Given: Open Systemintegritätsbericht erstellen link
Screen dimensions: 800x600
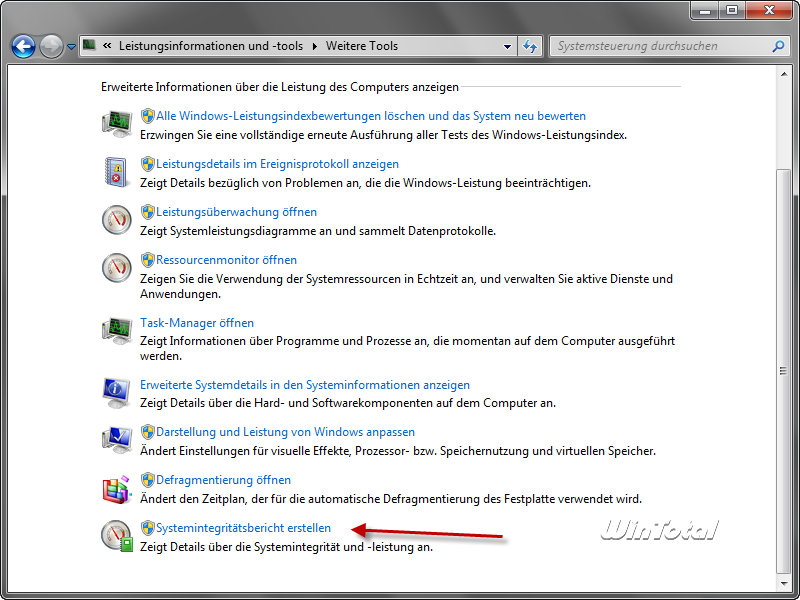Looking at the screenshot, I should coord(243,528).
